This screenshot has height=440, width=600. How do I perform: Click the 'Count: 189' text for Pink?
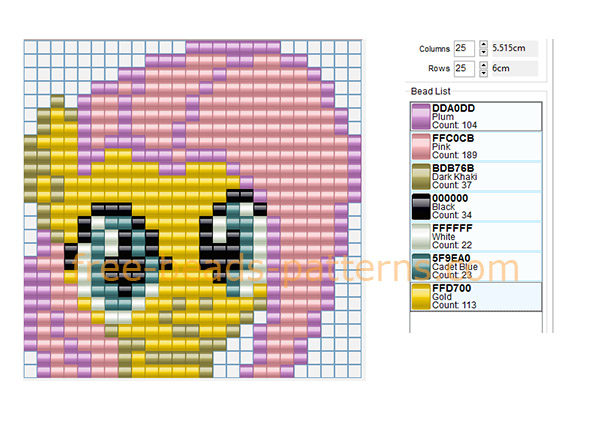tap(454, 155)
